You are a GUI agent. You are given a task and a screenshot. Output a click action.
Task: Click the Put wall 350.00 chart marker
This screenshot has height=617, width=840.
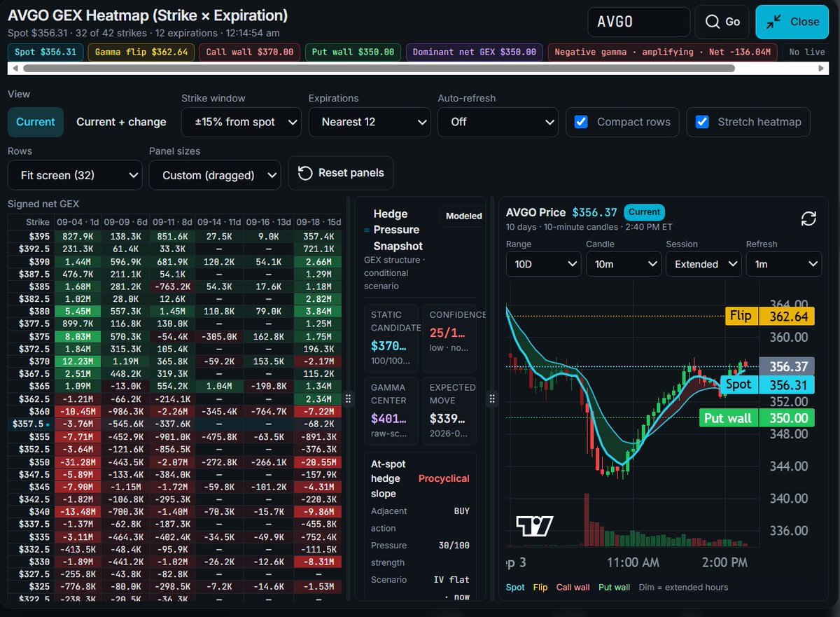coord(757,418)
